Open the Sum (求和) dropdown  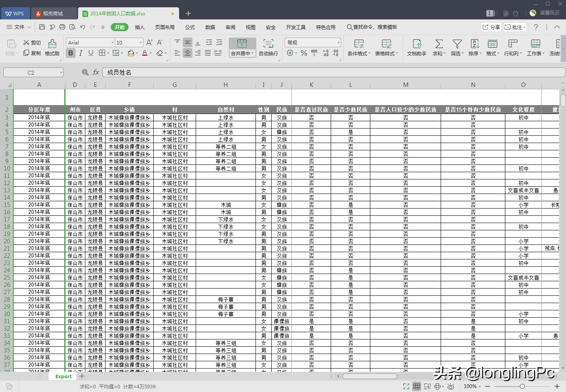point(444,53)
